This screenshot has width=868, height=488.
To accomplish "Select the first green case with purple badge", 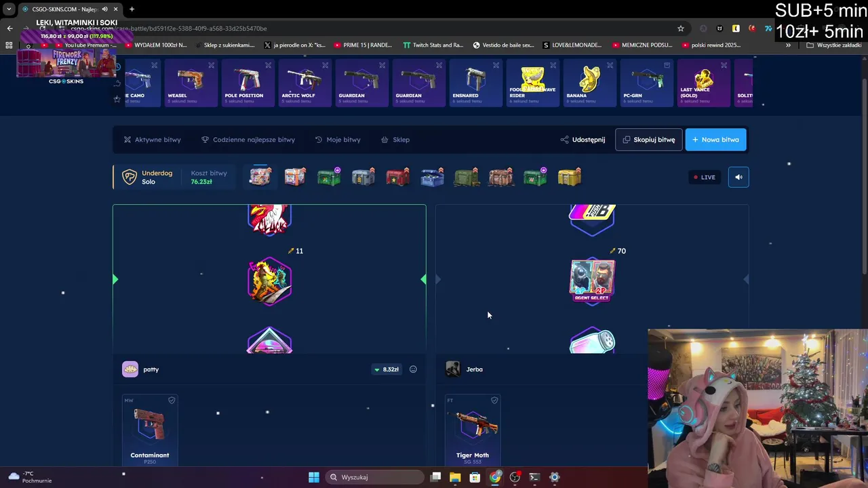I will click(x=329, y=176).
